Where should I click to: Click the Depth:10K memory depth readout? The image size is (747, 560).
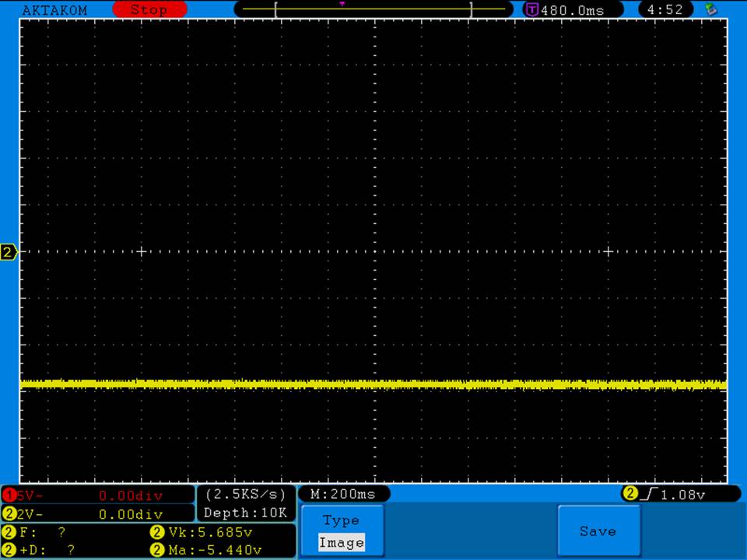tap(245, 513)
